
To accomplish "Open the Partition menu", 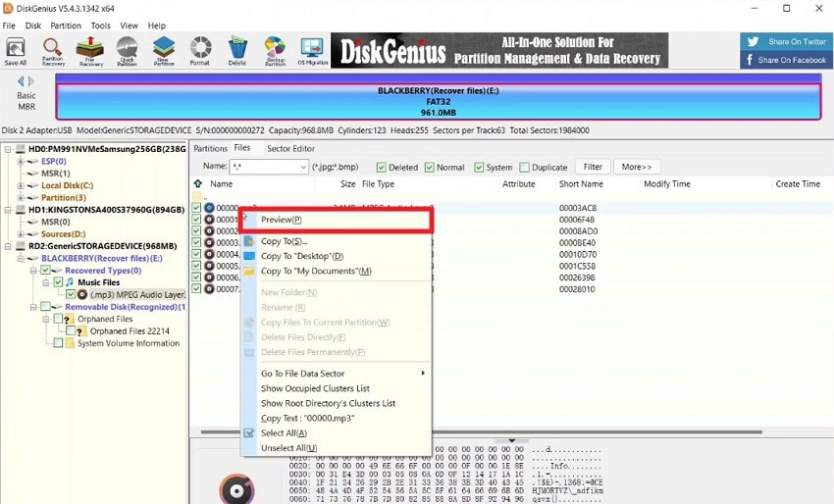I will tap(66, 25).
